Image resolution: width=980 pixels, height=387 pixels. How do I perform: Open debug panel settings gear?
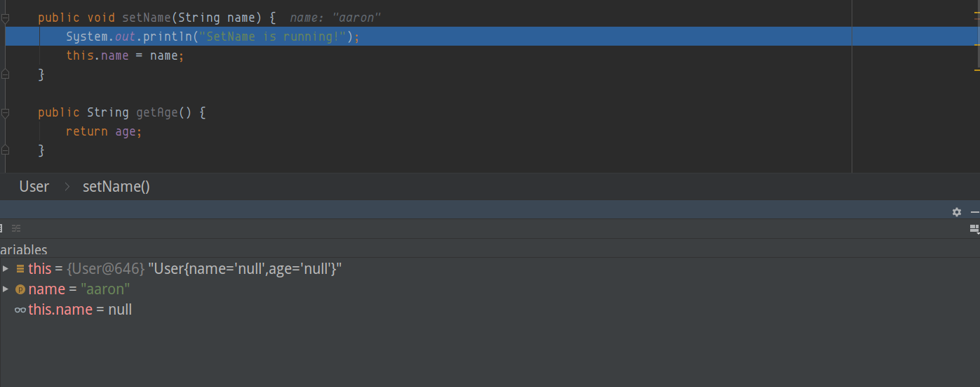pyautogui.click(x=956, y=212)
